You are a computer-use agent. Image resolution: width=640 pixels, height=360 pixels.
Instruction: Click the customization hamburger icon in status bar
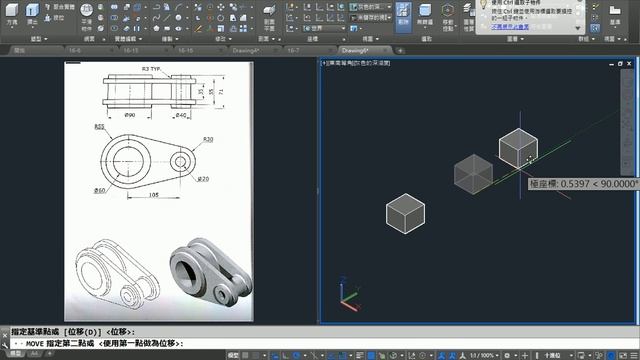[634, 356]
